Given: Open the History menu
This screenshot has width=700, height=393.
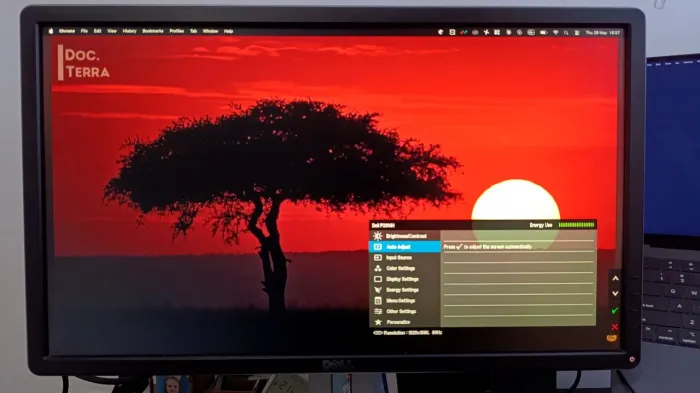Looking at the screenshot, I should pyautogui.click(x=129, y=31).
